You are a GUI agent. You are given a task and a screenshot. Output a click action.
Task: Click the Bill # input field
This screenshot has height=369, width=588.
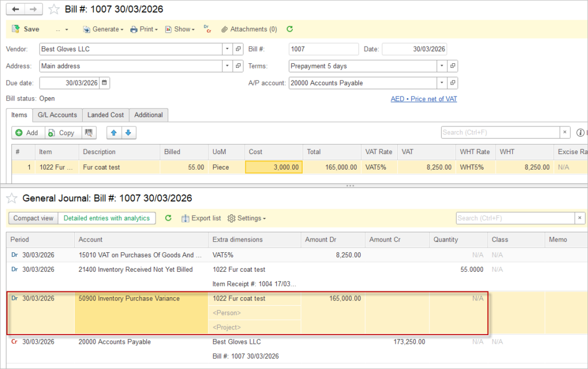[323, 49]
